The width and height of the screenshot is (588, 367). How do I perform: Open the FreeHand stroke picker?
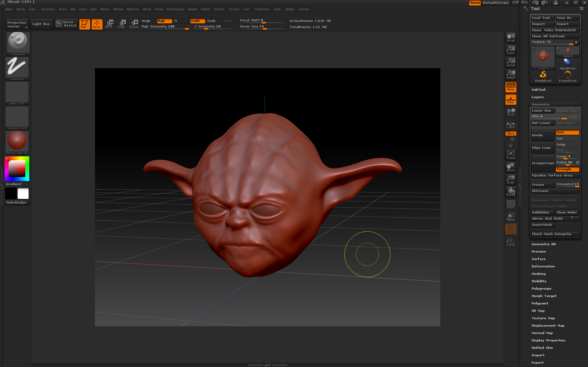pos(17,68)
